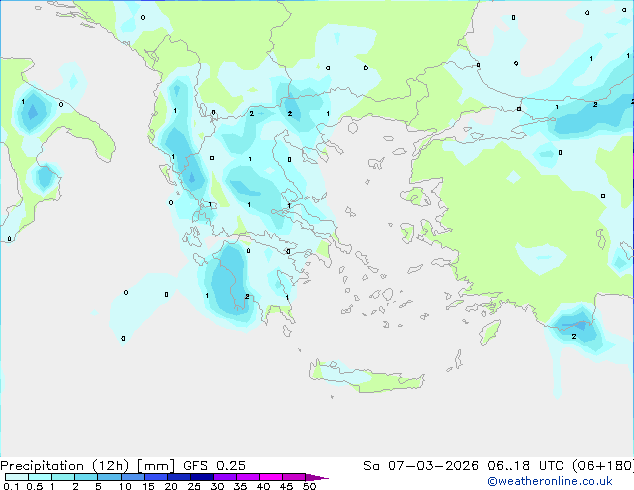Open the weatheronline.co.uk copyright link

click(x=550, y=481)
